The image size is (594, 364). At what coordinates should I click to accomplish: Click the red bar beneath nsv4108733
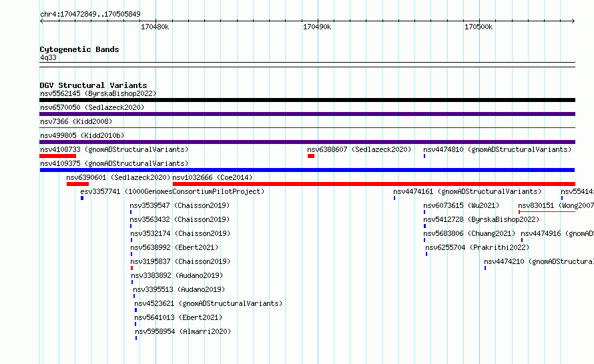pyautogui.click(x=57, y=156)
